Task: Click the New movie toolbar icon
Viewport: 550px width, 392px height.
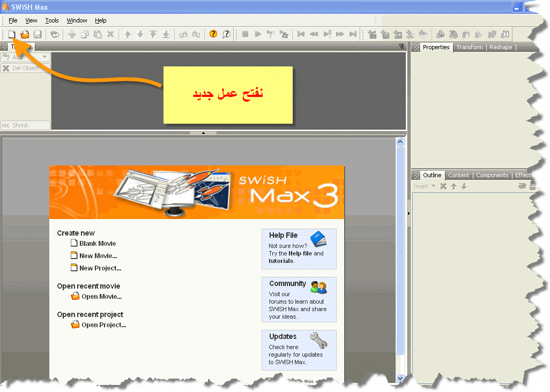Action: 12,34
